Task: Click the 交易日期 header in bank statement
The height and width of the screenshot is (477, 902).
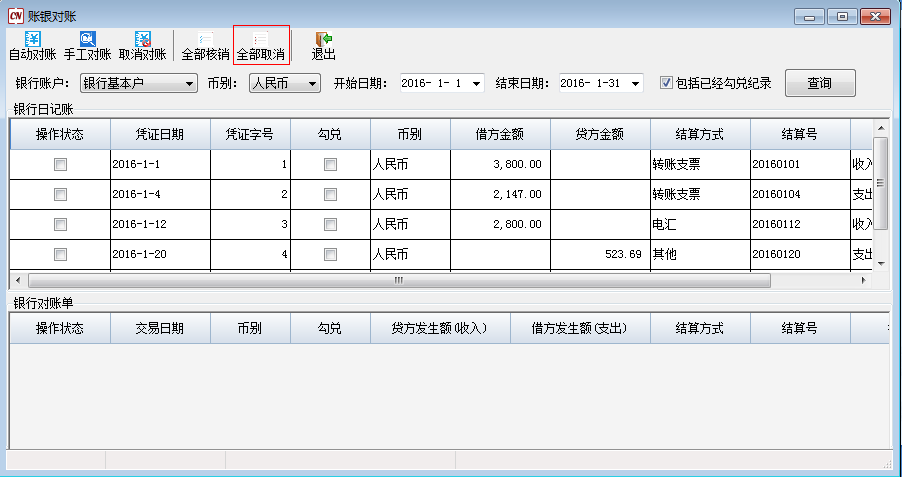Action: point(160,328)
